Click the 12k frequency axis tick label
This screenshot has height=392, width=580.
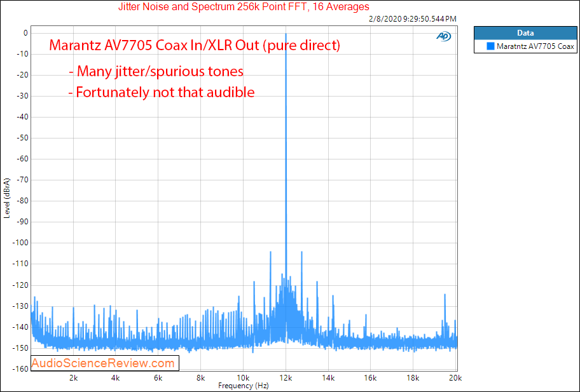point(286,378)
